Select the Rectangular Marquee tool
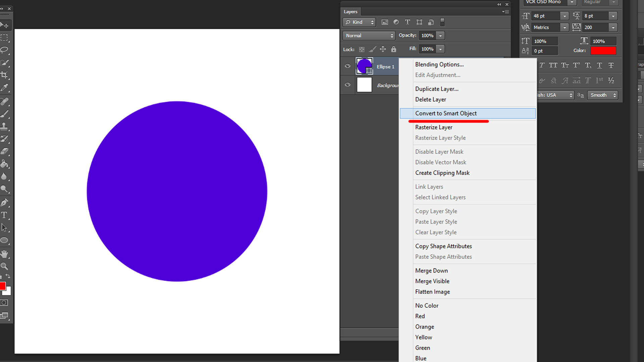 coord(4,38)
